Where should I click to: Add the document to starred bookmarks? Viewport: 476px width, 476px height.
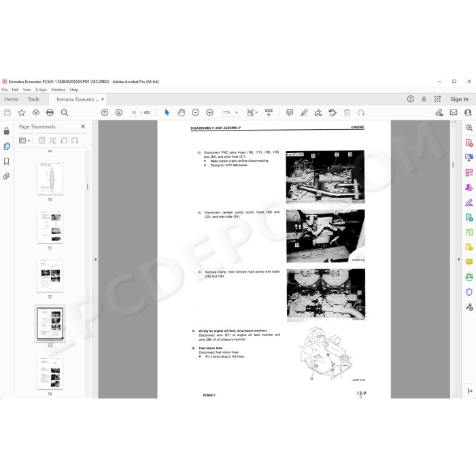[x=22, y=113]
